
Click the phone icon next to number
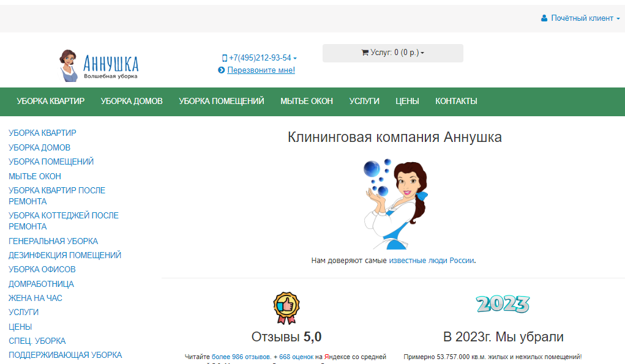(225, 58)
